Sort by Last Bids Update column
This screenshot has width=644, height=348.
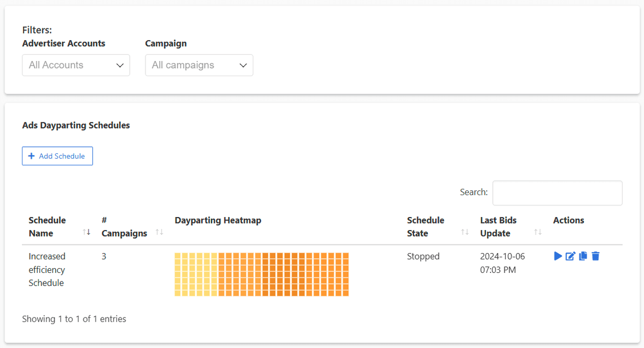pyautogui.click(x=538, y=232)
